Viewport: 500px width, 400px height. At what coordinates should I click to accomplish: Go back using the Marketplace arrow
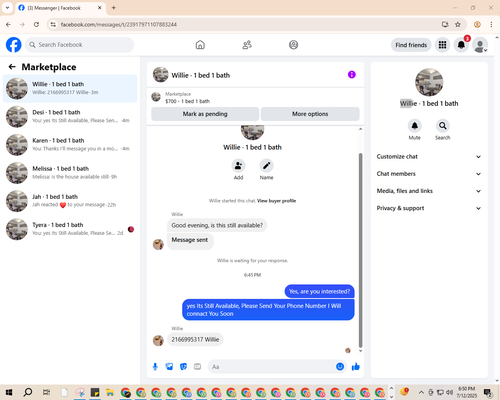click(x=12, y=67)
